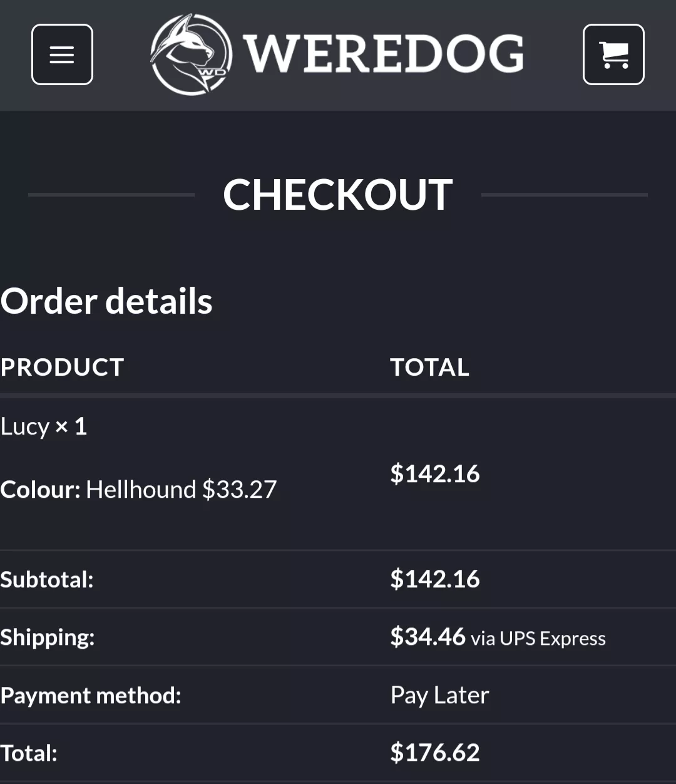Open the hamburger navigation menu
The width and height of the screenshot is (676, 784).
pyautogui.click(x=62, y=54)
